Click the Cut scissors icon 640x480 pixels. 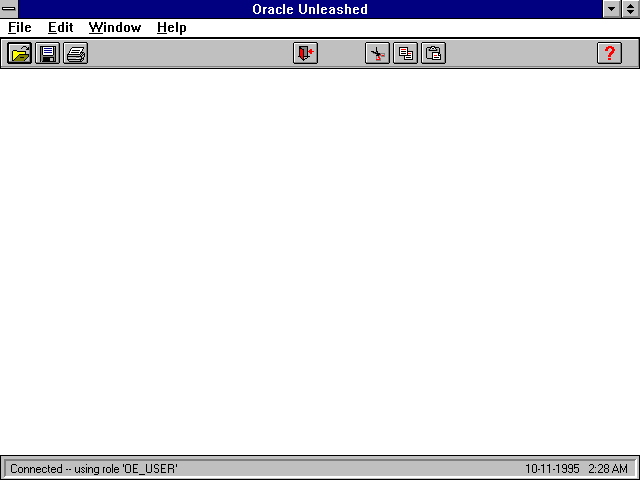(x=377, y=54)
